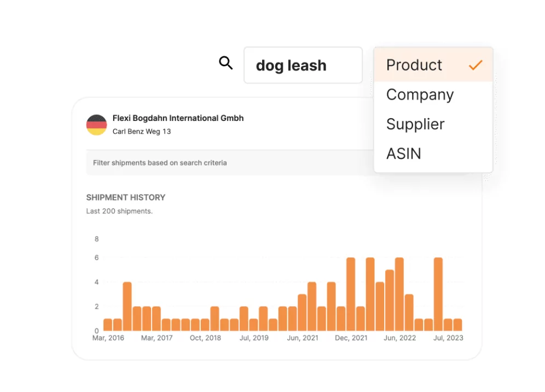Choose Company from the search type list
This screenshot has width=545, height=392.
click(433, 95)
